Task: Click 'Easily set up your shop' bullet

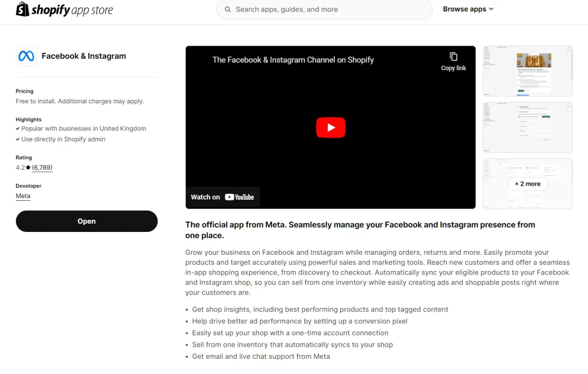Action: click(x=290, y=333)
